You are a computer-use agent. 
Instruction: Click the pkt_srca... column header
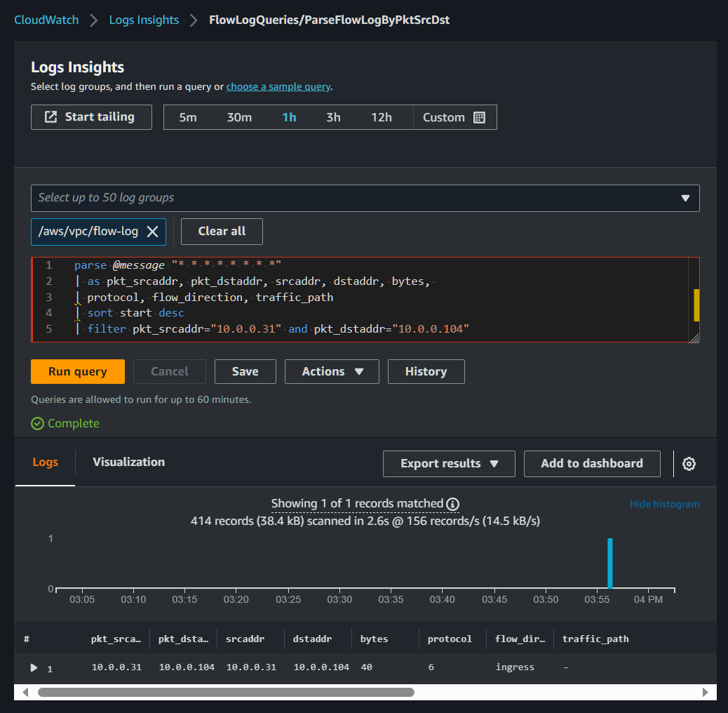pyautogui.click(x=116, y=639)
